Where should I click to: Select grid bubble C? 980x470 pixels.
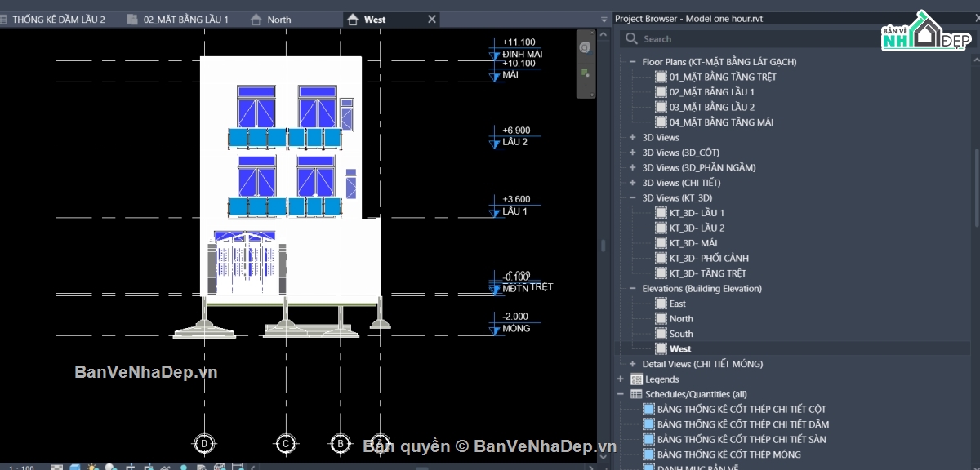coord(285,444)
